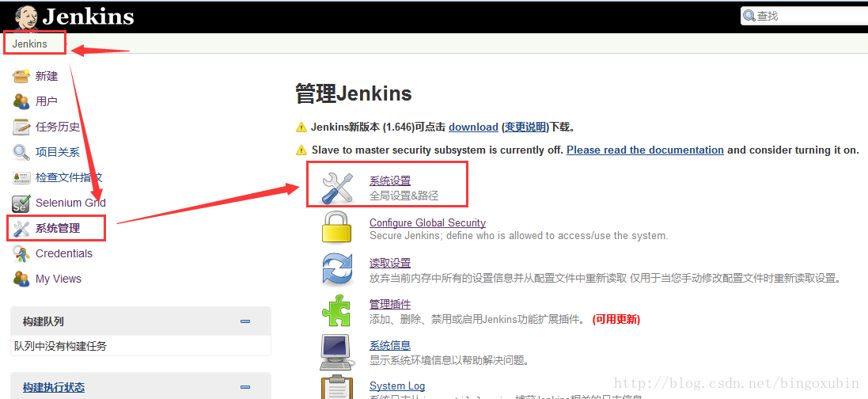Click the Secure Jenkins description text
Image resolution: width=868 pixels, height=399 pixels.
pos(519,236)
